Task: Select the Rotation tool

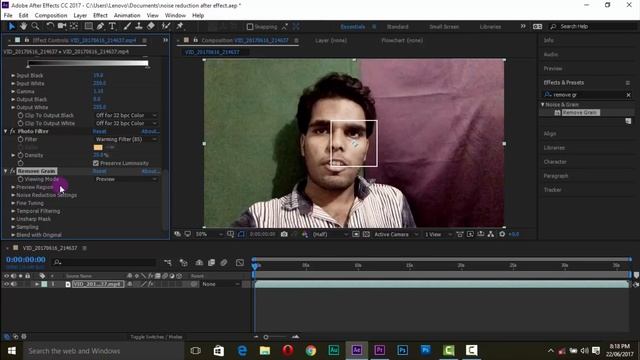Action: pyautogui.click(x=50, y=26)
